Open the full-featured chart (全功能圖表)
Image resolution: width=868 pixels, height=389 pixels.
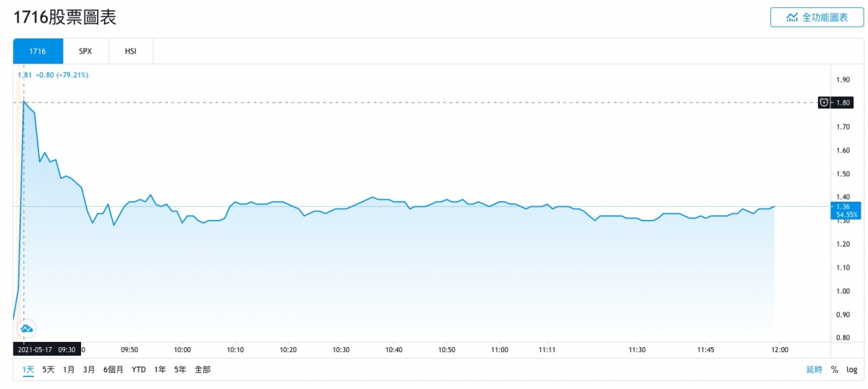coord(817,17)
